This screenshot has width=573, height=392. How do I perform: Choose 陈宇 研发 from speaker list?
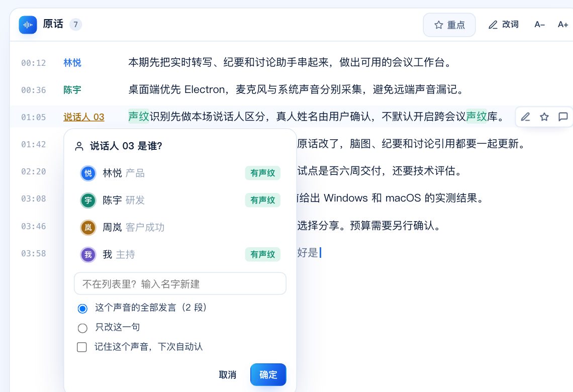[x=180, y=200]
